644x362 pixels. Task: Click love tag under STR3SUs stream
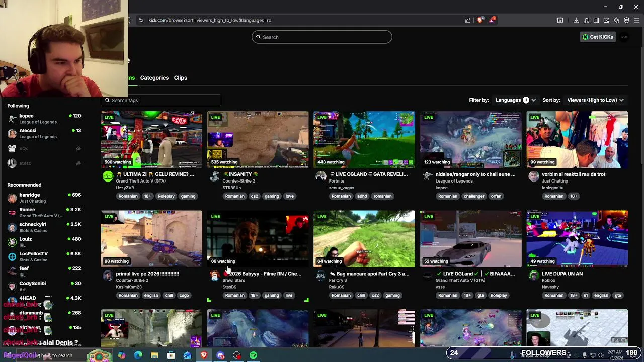click(x=290, y=196)
